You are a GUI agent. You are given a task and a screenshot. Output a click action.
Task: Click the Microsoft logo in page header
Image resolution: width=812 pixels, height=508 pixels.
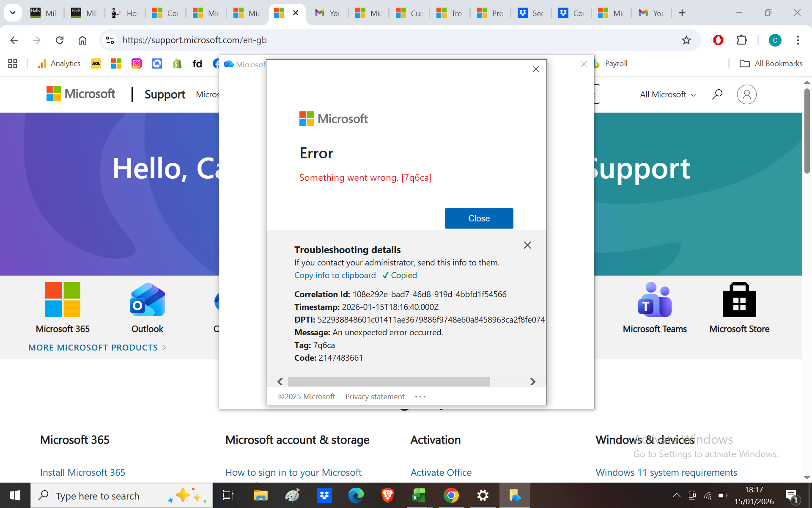coord(81,94)
